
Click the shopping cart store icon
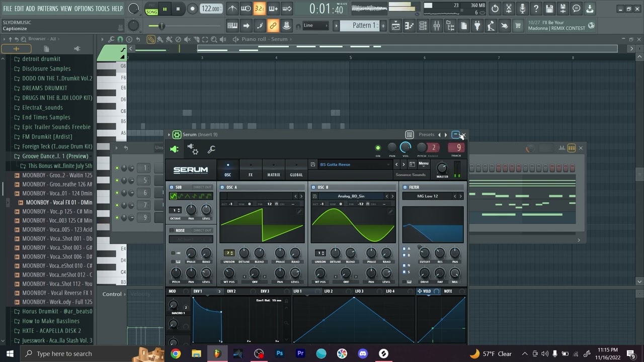coord(518,26)
